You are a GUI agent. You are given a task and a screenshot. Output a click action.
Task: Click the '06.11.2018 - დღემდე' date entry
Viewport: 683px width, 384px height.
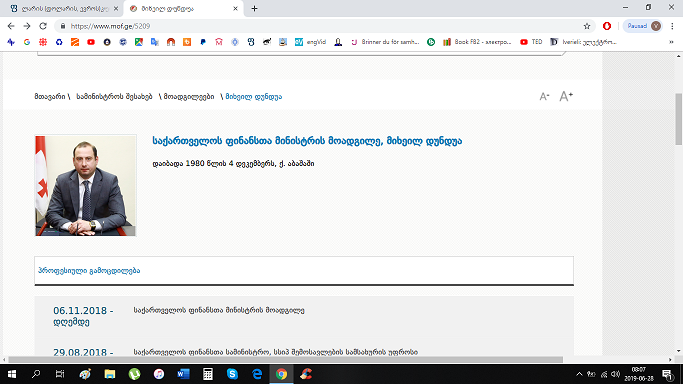click(x=83, y=316)
